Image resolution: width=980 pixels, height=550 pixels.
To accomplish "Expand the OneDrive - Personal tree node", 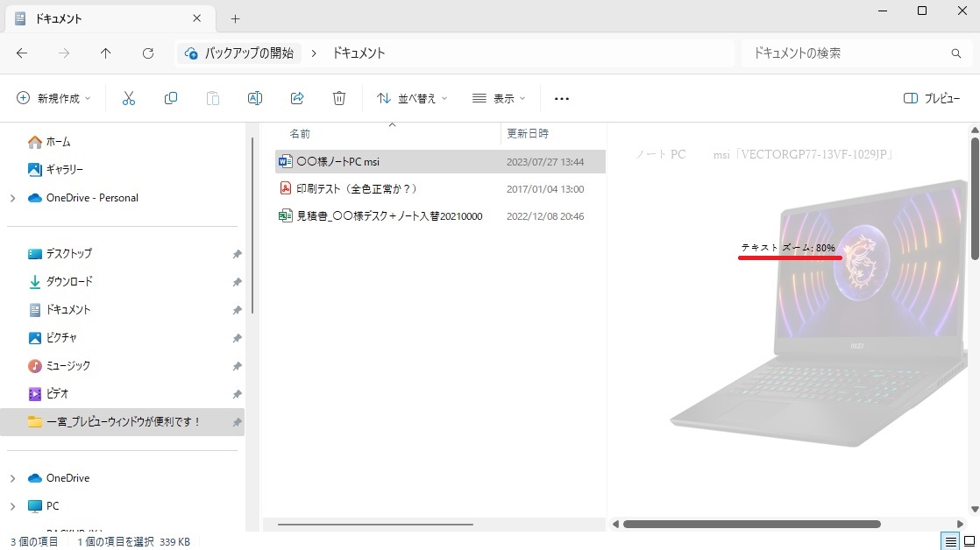I will point(12,198).
